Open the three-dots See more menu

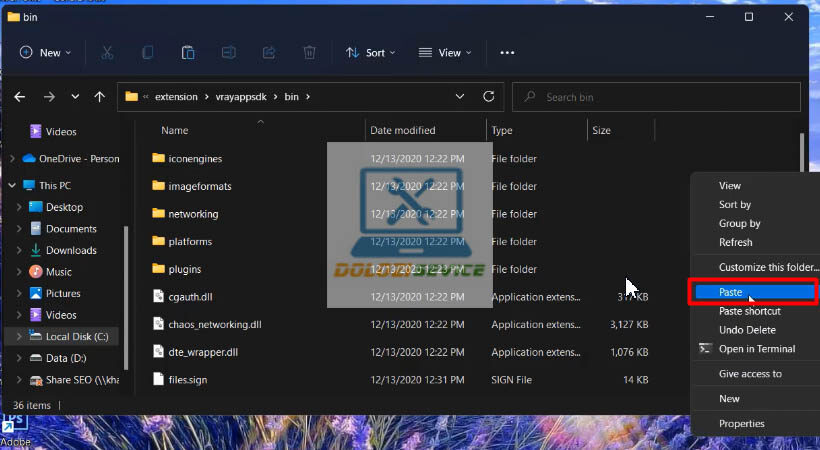pyautogui.click(x=507, y=53)
